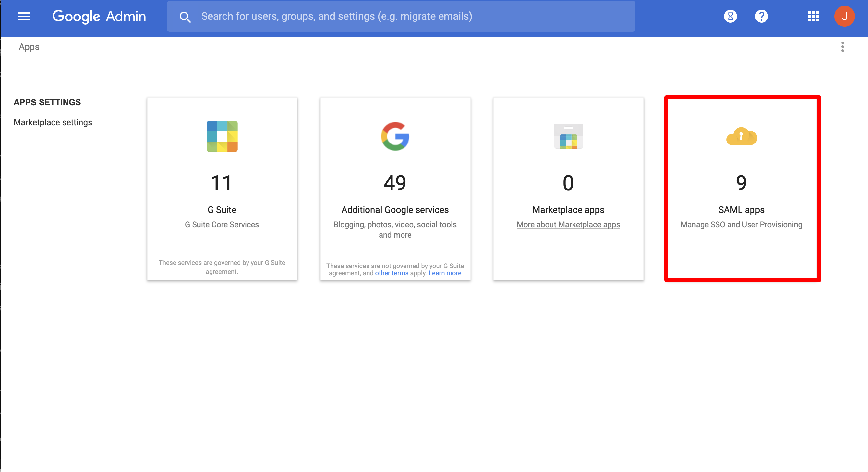Screen dimensions: 868x472
Task: Click the APPS SETTINGS heading
Action: click(47, 102)
